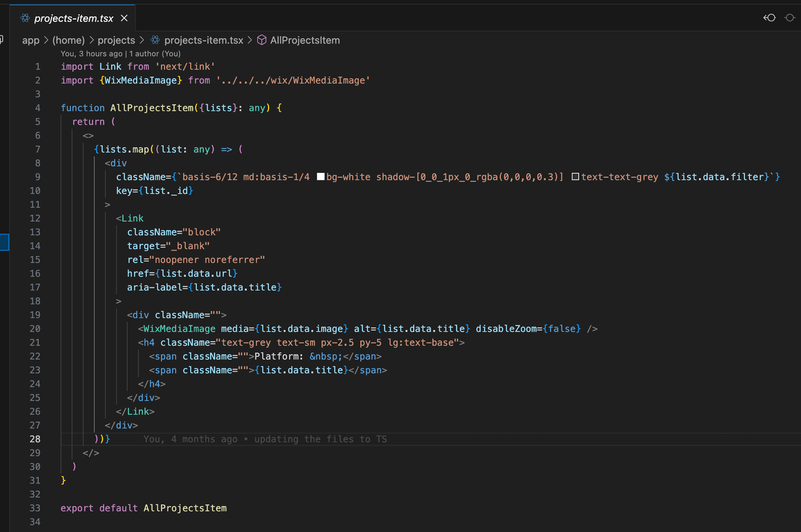Image resolution: width=801 pixels, height=532 pixels.
Task: Click 'lists.map' on line 7
Action: 124,149
